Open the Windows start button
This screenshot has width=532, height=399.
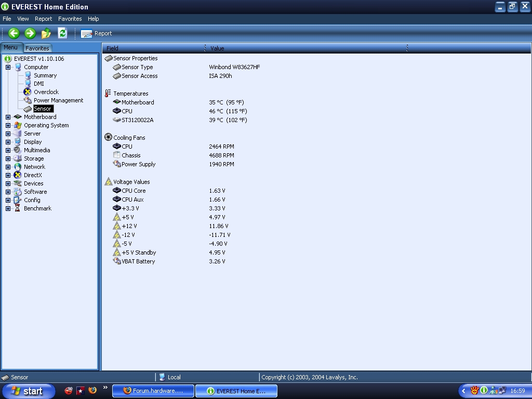[x=28, y=391]
